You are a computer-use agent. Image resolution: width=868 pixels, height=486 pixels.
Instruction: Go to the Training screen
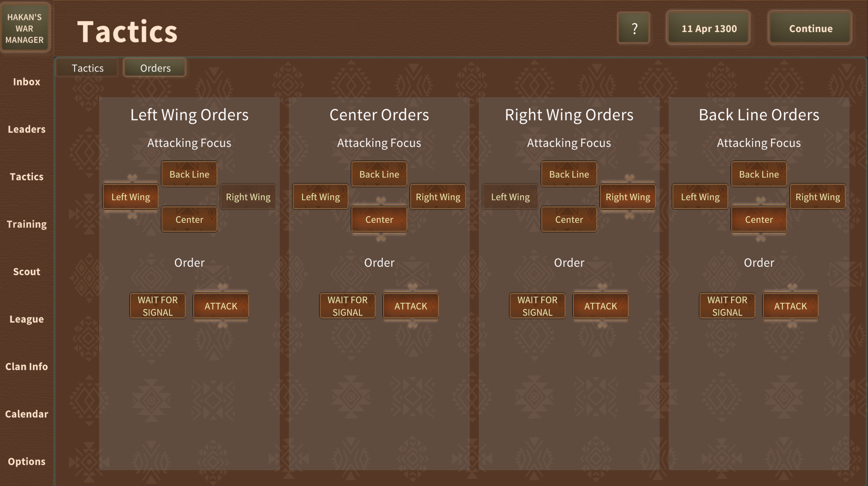click(26, 224)
